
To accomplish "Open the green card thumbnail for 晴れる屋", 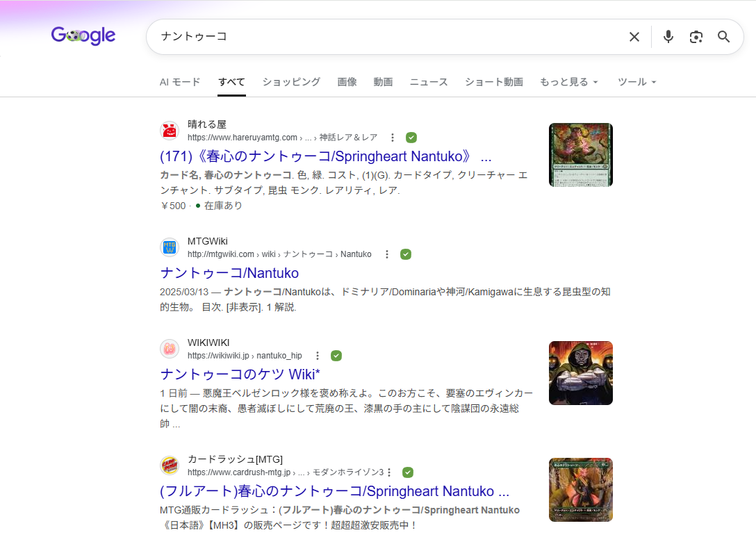I will pyautogui.click(x=580, y=155).
